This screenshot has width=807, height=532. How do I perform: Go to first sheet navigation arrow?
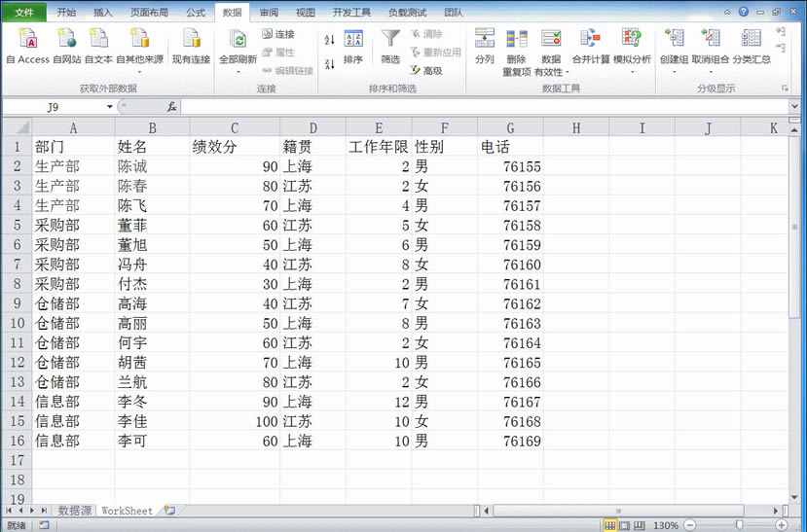tap(9, 511)
